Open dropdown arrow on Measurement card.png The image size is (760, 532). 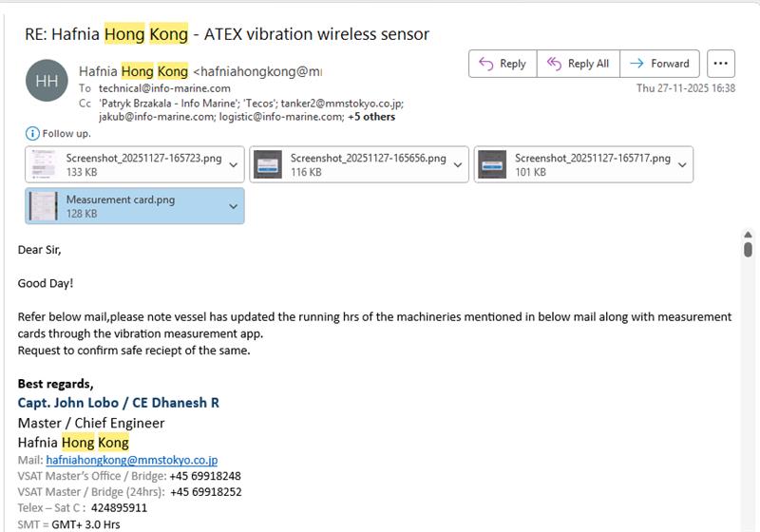234,206
